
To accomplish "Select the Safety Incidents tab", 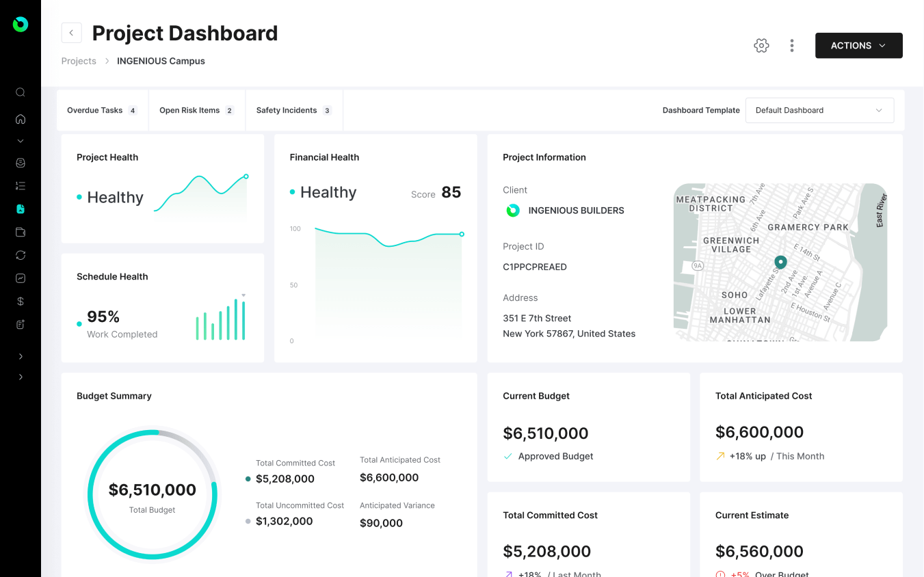I will [293, 110].
